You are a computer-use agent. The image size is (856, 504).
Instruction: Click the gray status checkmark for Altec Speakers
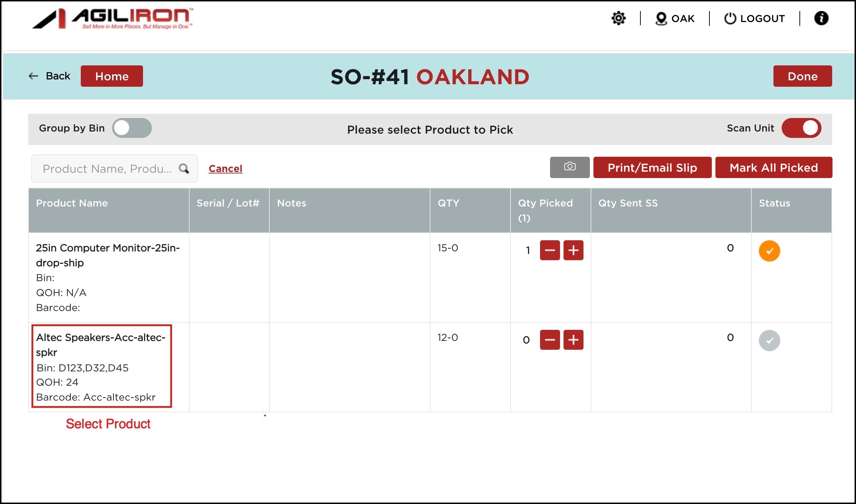point(769,341)
